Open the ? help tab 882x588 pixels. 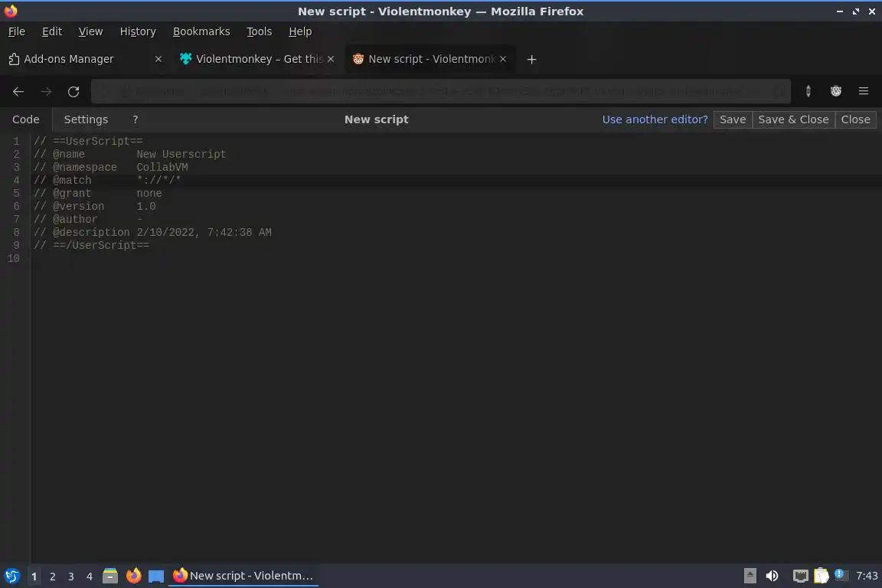click(135, 119)
